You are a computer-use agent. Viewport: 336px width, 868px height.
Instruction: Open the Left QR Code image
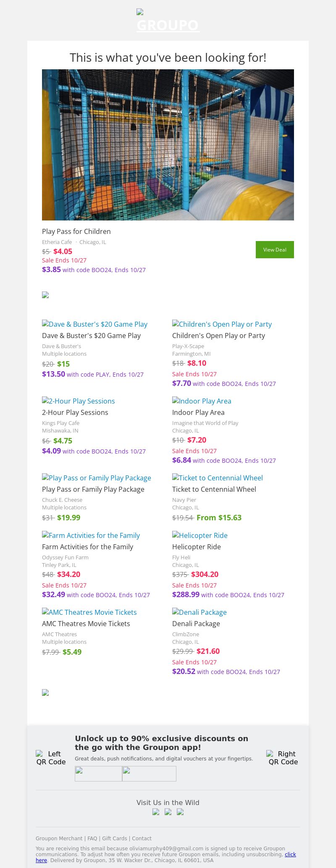click(51, 758)
